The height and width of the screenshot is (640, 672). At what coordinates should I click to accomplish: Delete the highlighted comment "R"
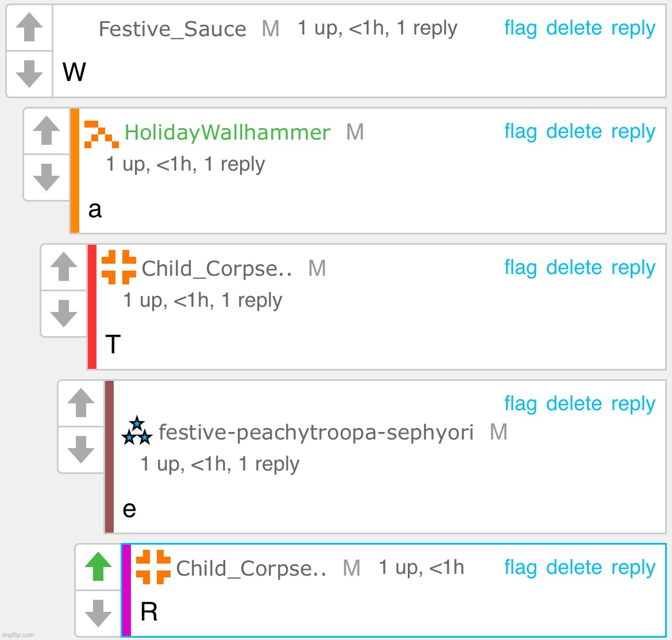tap(574, 568)
